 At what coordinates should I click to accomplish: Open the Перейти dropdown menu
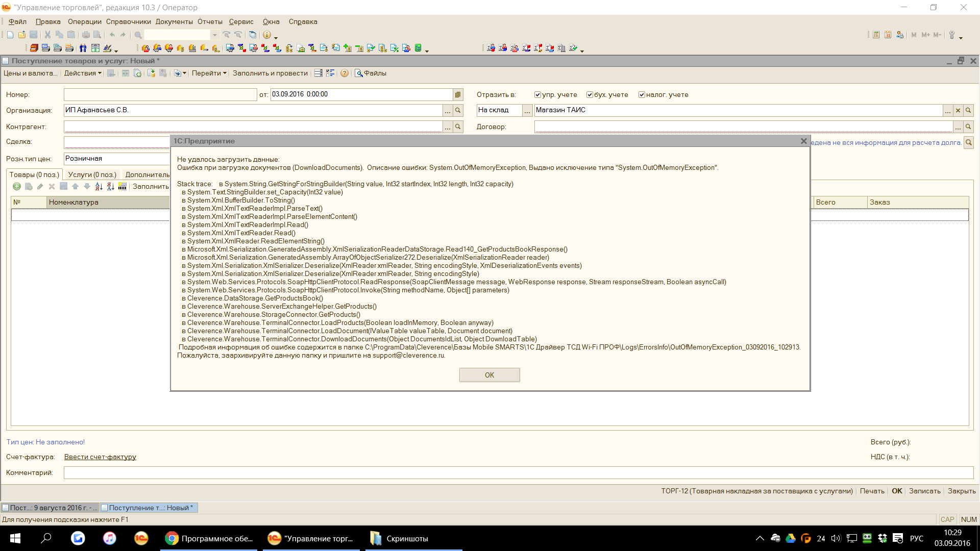[209, 73]
